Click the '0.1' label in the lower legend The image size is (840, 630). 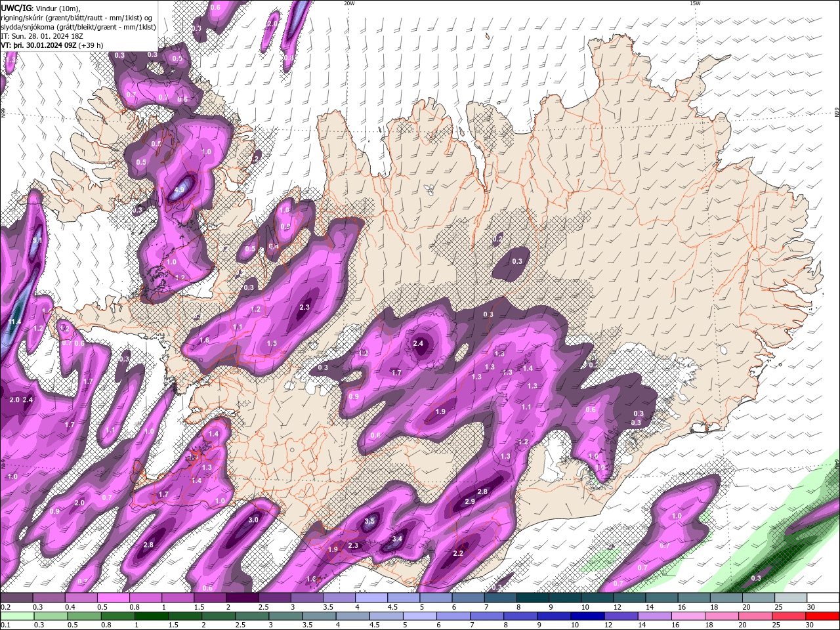(x=5, y=625)
